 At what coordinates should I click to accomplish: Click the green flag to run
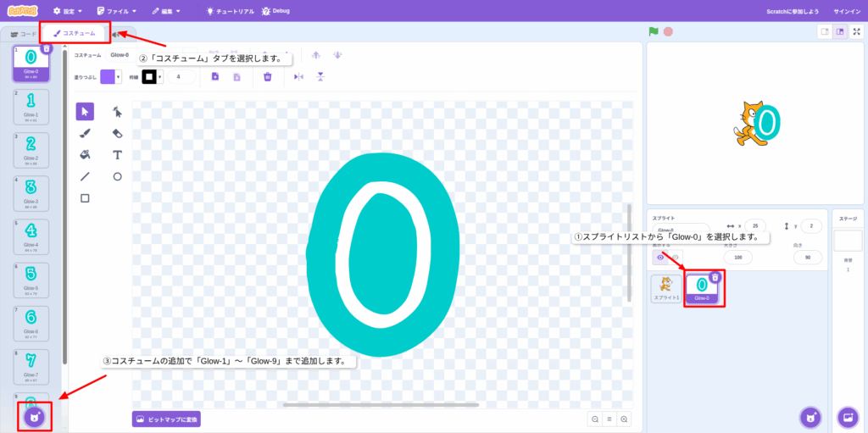[x=654, y=31]
